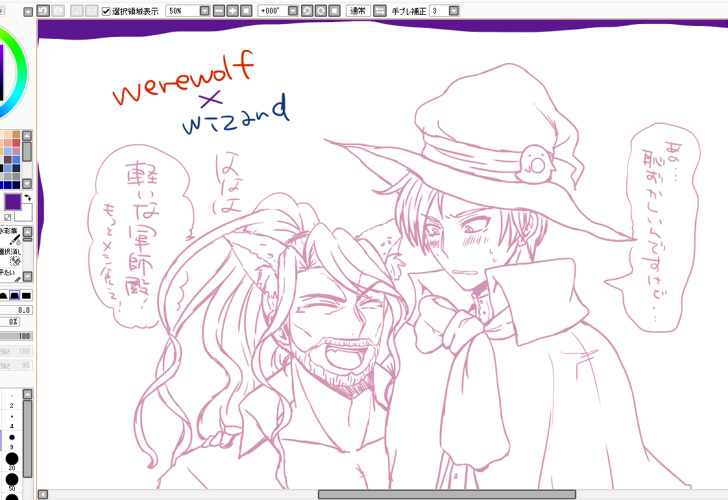728x500 pixels.
Task: Click the 通常 button
Action: 358,11
